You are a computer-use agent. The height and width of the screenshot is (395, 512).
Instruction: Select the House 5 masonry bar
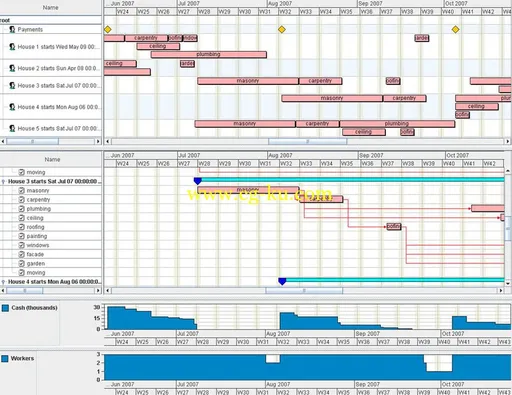point(245,124)
